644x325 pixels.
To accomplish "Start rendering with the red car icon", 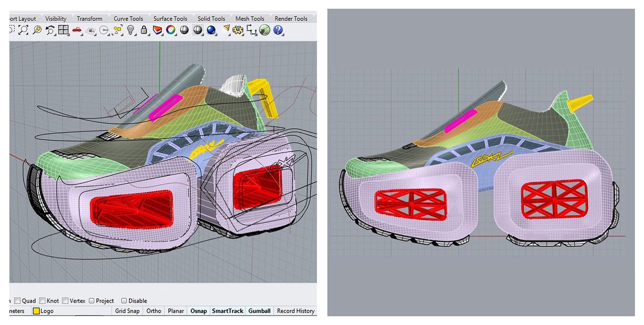I will click(77, 30).
